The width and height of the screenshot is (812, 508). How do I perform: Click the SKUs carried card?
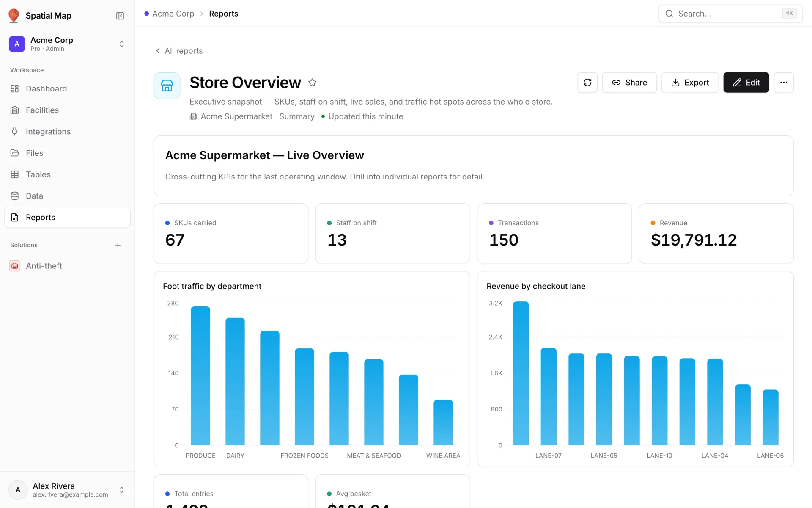point(231,234)
